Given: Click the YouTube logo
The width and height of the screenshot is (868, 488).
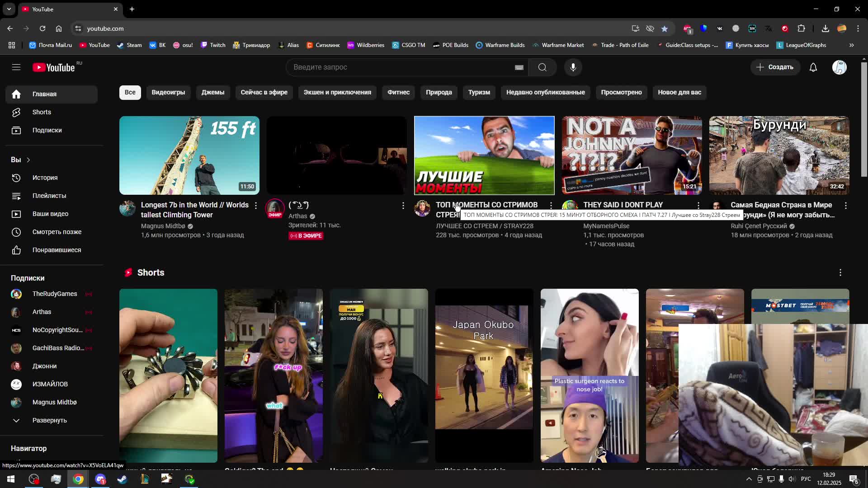Looking at the screenshot, I should (x=54, y=67).
